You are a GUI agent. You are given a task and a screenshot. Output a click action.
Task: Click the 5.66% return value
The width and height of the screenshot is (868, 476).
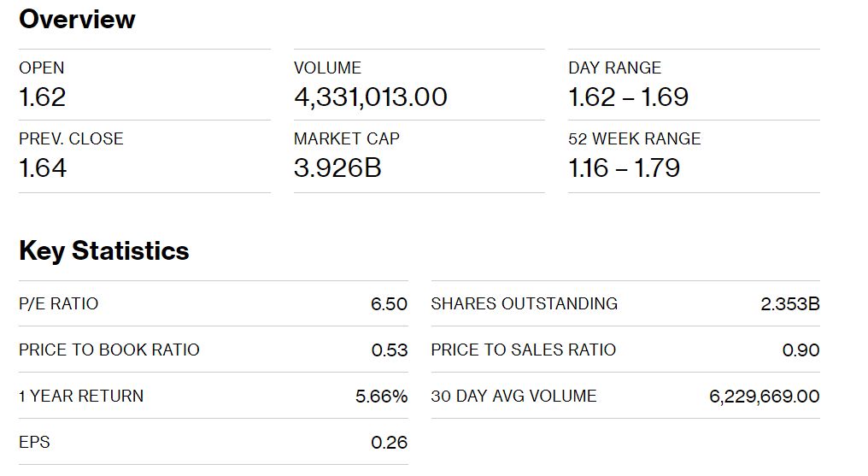tap(381, 397)
